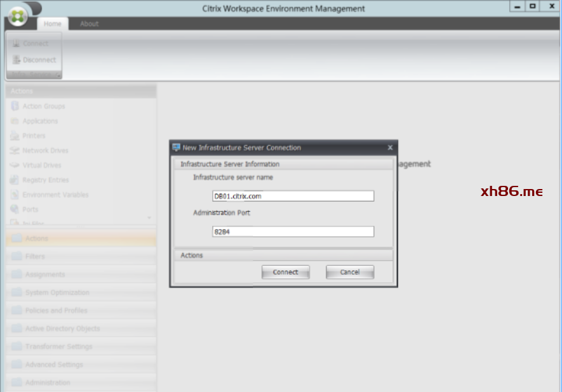Click the dialog's title bar server icon
Viewport: 562px width, 392px height.
click(177, 147)
